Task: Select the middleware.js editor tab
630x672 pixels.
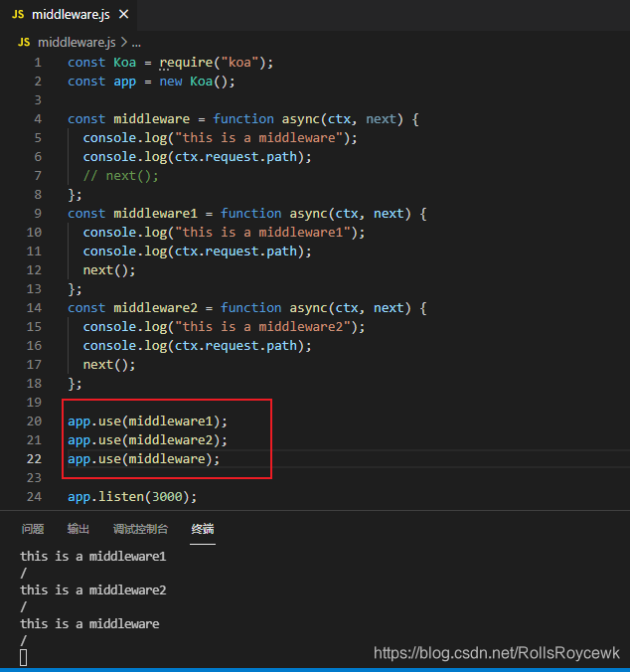Action: (69, 15)
